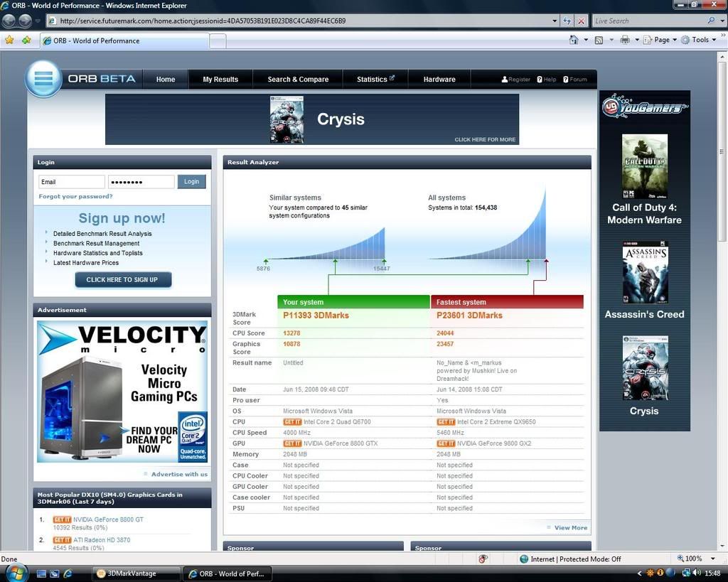The width and height of the screenshot is (728, 582).
Task: Open the address bar history dropdown
Action: (555, 21)
